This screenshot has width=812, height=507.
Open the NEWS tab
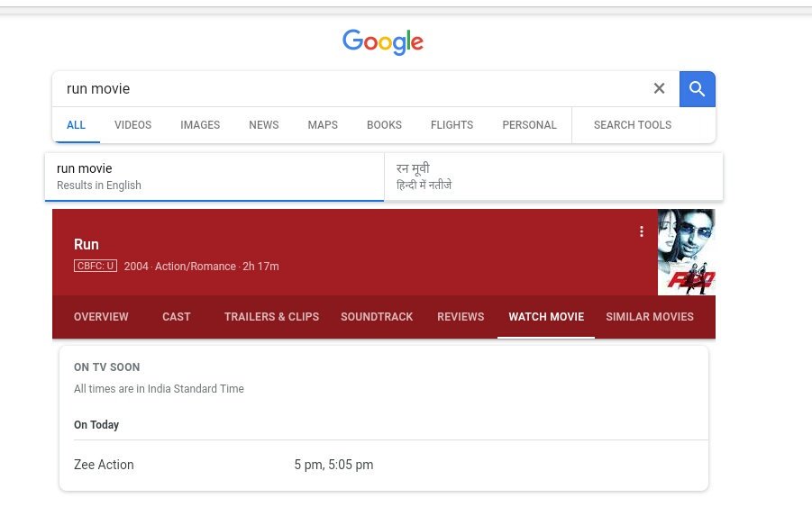tap(263, 125)
